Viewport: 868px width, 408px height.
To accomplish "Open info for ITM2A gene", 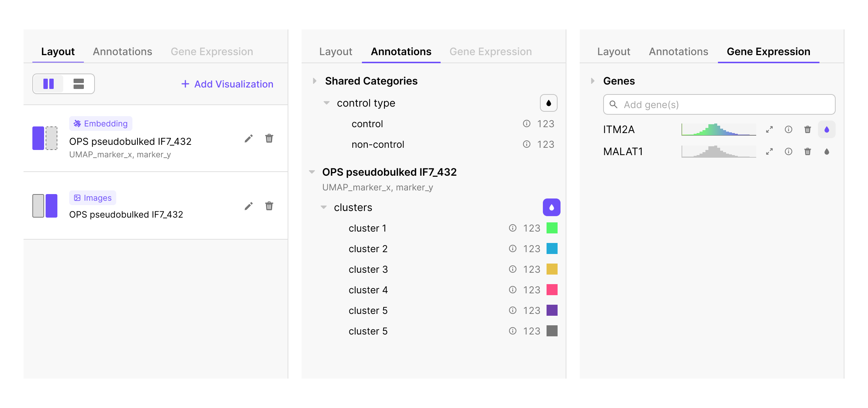I will (x=789, y=130).
